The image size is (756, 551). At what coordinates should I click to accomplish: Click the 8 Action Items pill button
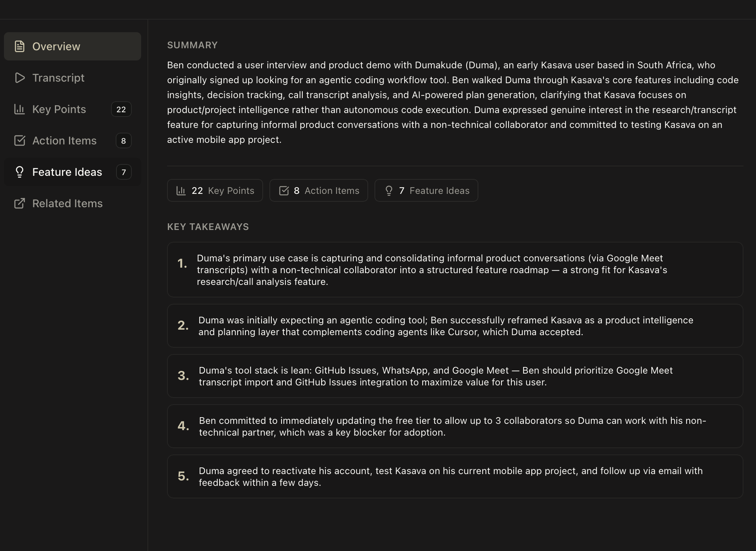pos(318,190)
